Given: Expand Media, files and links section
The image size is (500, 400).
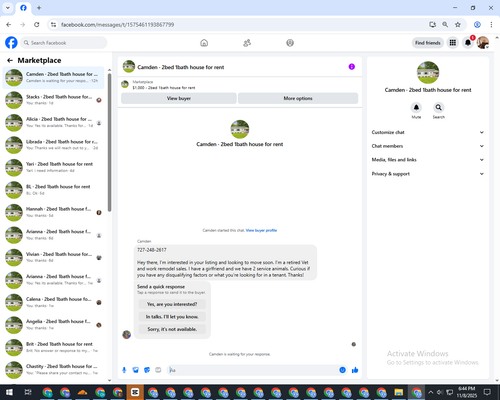Looking at the screenshot, I should point(428,160).
